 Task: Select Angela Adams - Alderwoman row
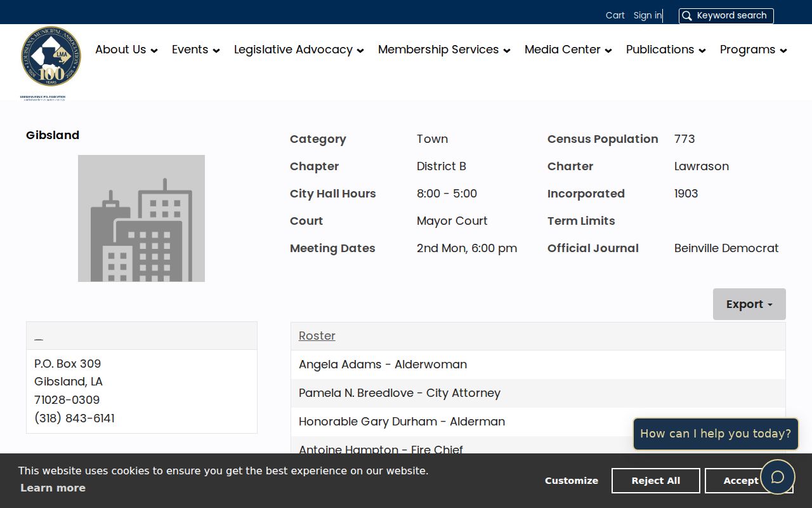click(538, 364)
